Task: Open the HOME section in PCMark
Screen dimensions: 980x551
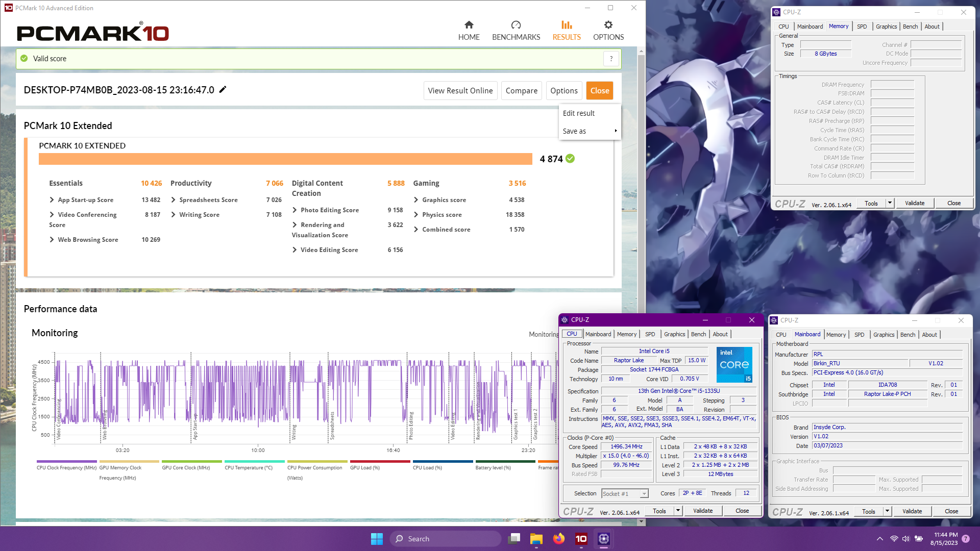Action: (x=469, y=31)
